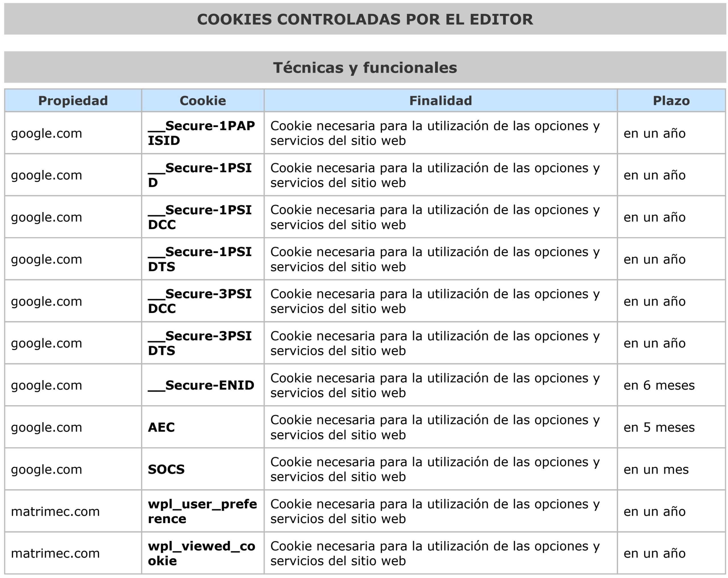The height and width of the screenshot is (578, 728).
Task: Click the Plazo column header
Action: (x=671, y=101)
